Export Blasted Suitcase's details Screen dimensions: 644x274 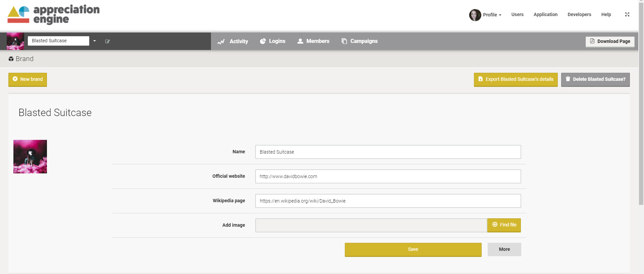pyautogui.click(x=516, y=79)
